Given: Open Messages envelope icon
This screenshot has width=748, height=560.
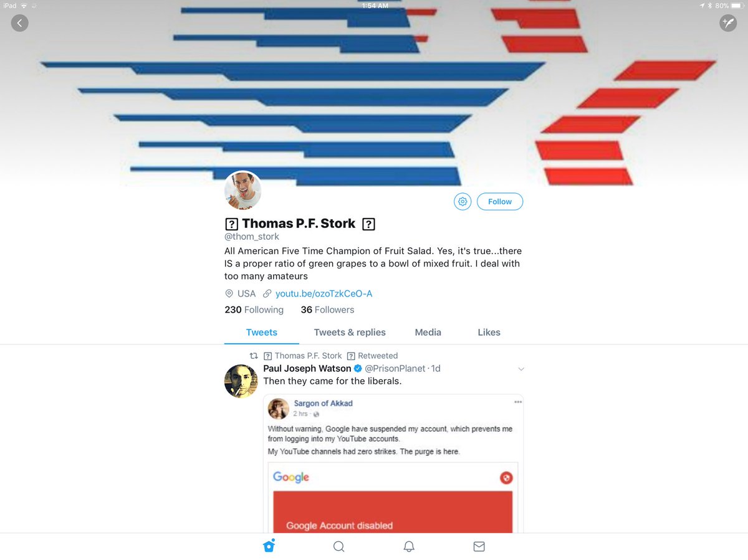Looking at the screenshot, I should click(479, 546).
